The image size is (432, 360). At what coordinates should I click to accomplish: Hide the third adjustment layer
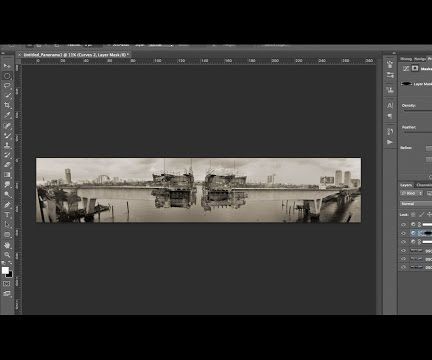403,242
